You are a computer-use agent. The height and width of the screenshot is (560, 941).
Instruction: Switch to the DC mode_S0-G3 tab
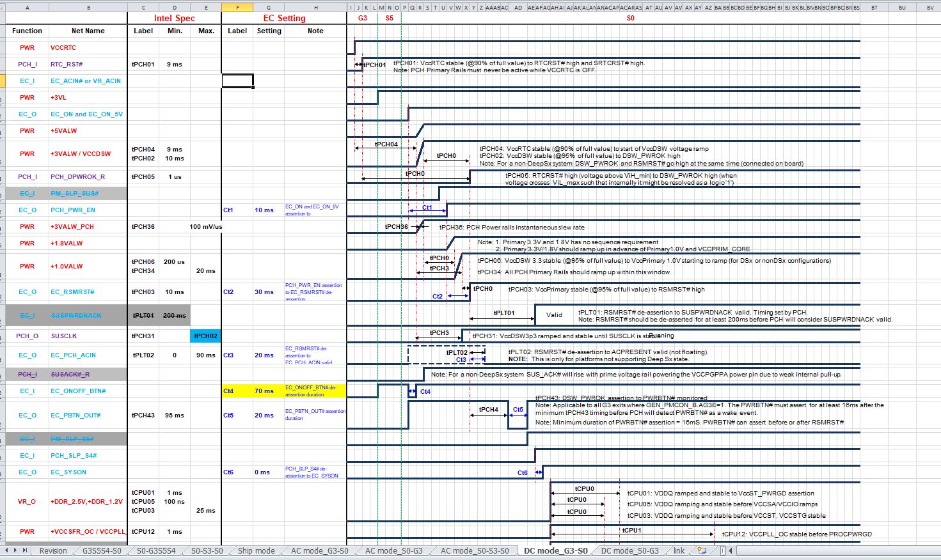click(629, 551)
